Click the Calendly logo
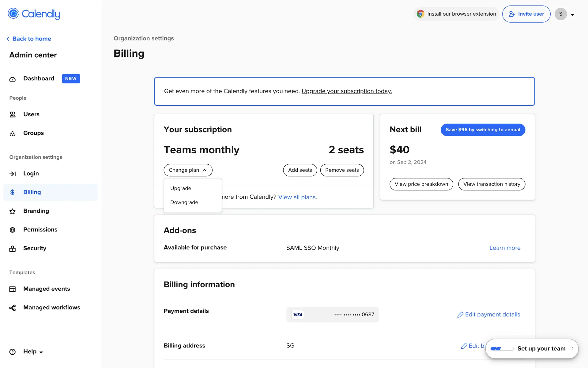This screenshot has width=588, height=368. [x=34, y=14]
